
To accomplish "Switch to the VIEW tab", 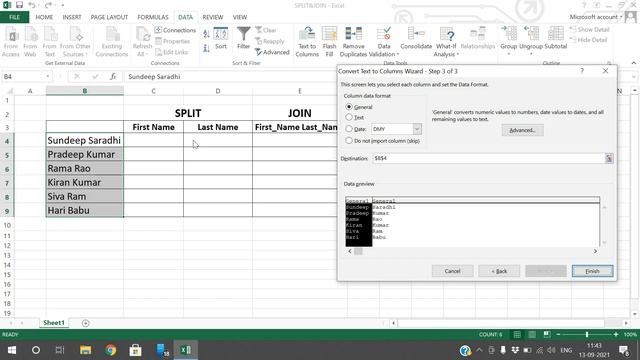I will [x=240, y=17].
